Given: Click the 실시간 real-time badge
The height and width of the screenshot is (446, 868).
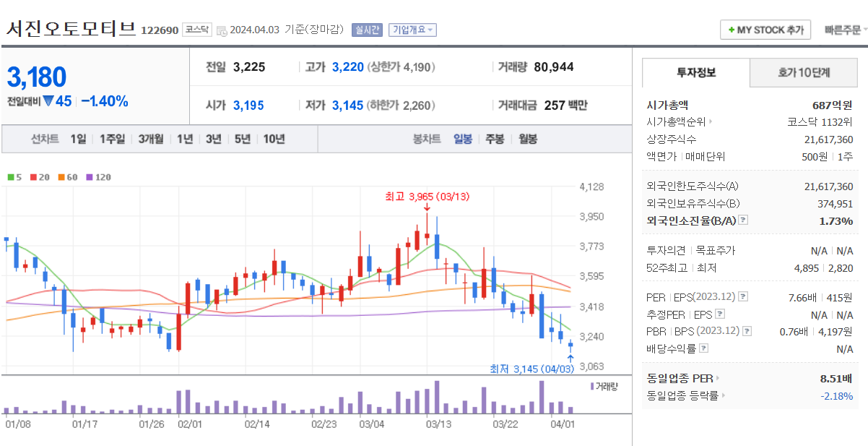Looking at the screenshot, I should pyautogui.click(x=367, y=30).
